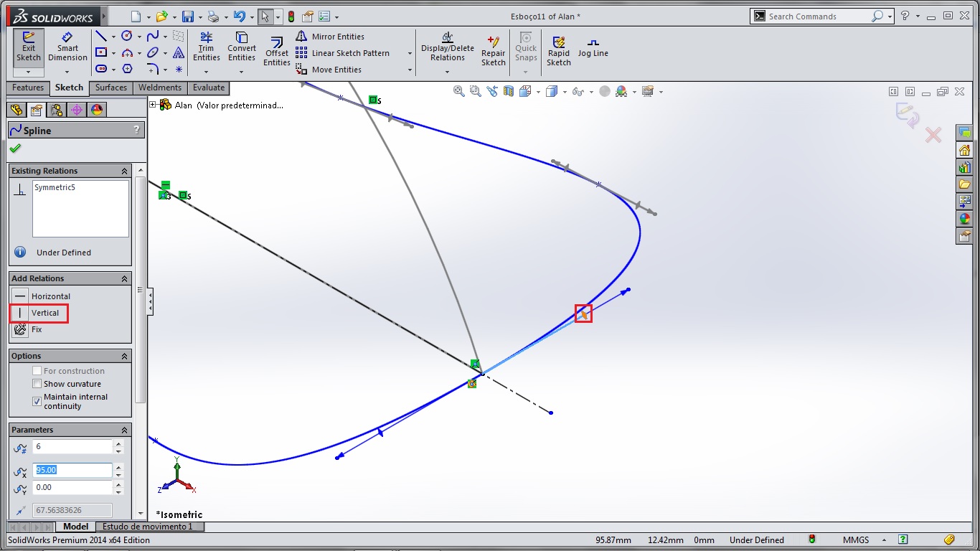Collapse the Existing Relations section
980x551 pixels.
tap(124, 171)
